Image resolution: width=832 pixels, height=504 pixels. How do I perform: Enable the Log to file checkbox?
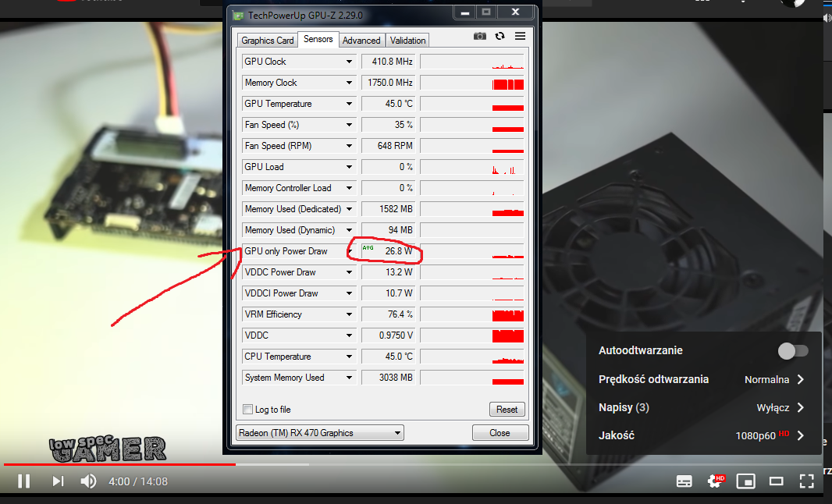[247, 409]
